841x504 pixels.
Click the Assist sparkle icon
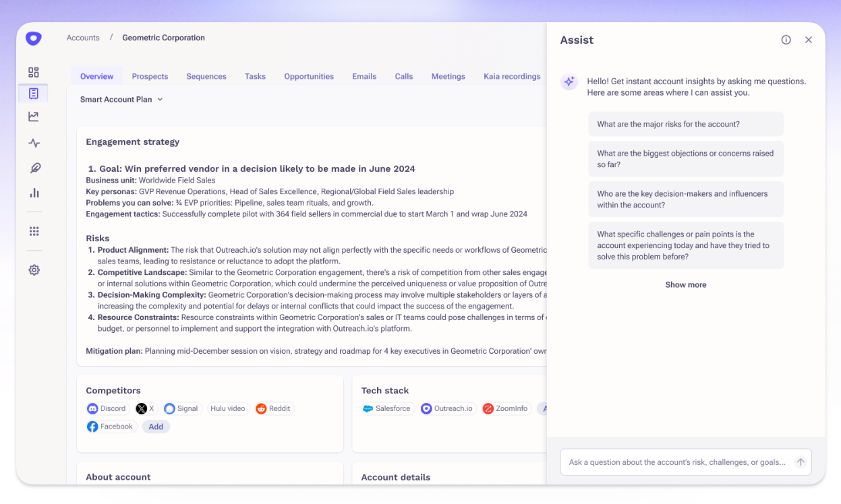(x=569, y=82)
